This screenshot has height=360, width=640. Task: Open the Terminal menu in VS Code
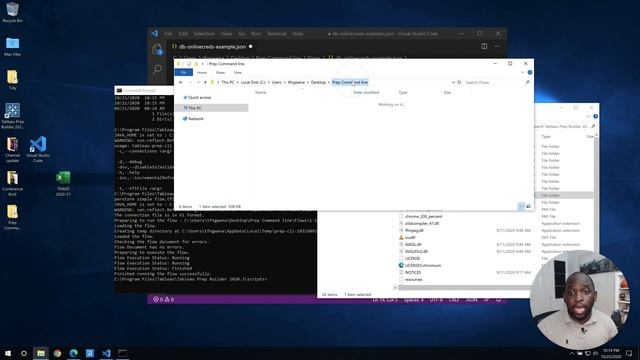[x=276, y=34]
